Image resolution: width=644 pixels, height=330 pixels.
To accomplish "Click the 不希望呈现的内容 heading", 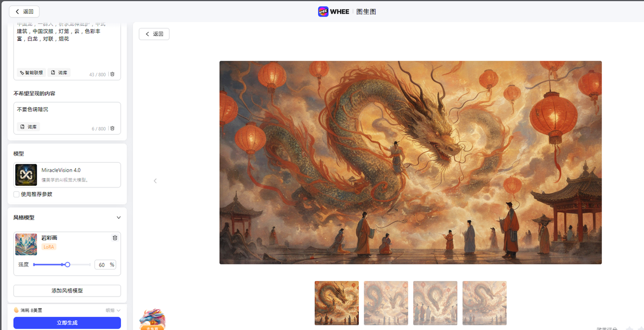I will (35, 94).
